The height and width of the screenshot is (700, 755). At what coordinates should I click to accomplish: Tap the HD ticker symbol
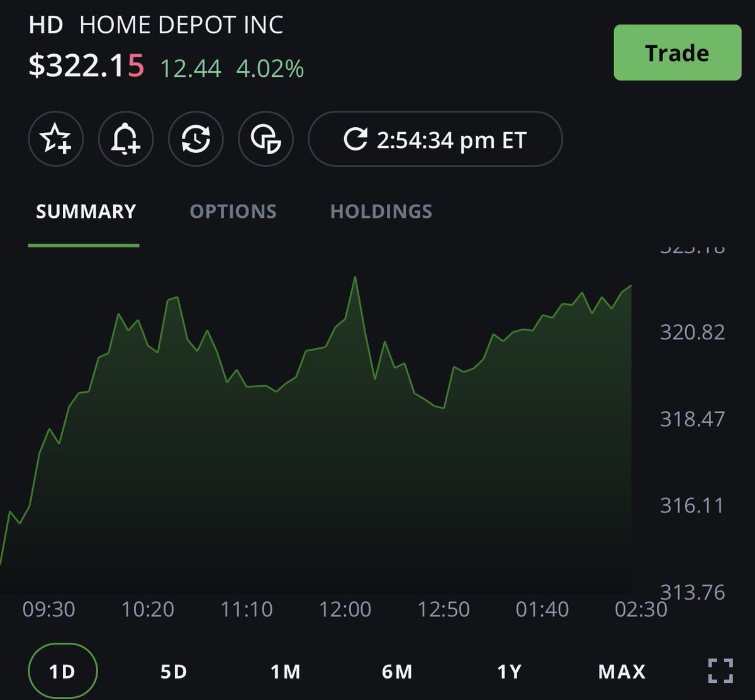46,26
